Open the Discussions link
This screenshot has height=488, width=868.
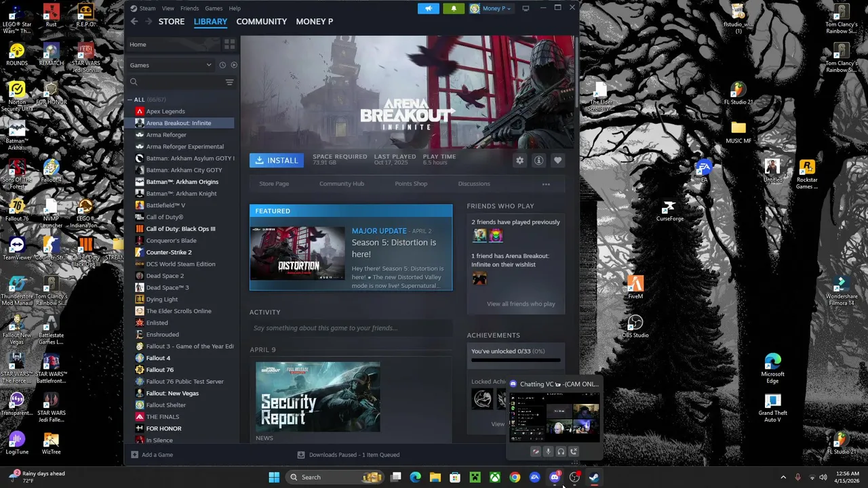(x=474, y=184)
